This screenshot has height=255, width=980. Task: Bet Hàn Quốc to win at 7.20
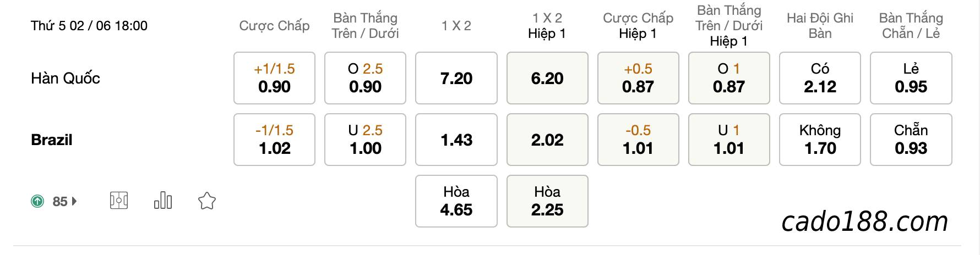[456, 78]
